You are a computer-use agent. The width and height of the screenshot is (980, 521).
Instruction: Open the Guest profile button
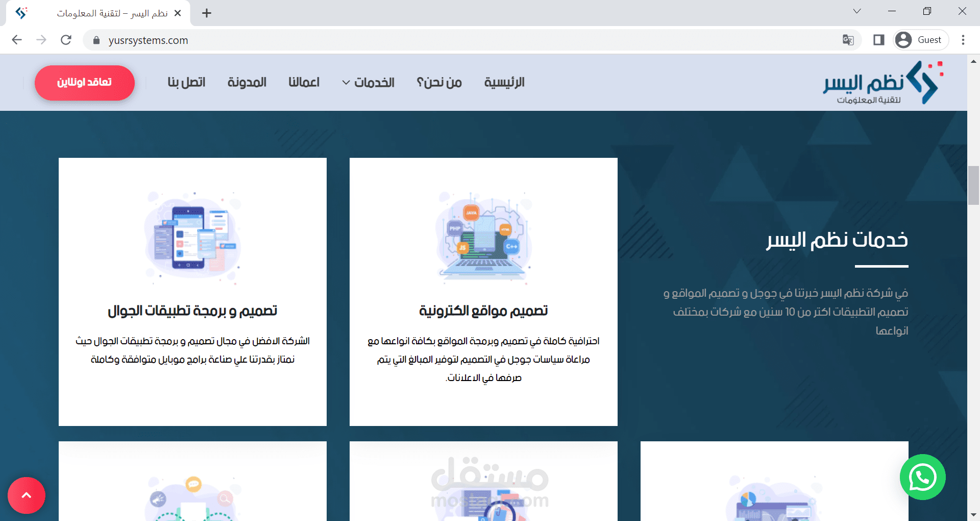(x=920, y=40)
